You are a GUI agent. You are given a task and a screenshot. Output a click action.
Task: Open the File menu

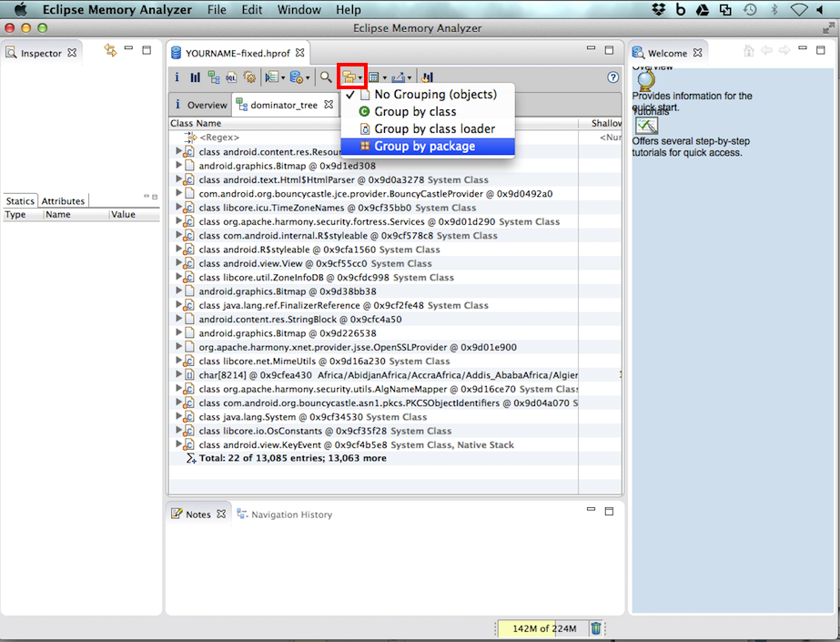(x=217, y=10)
